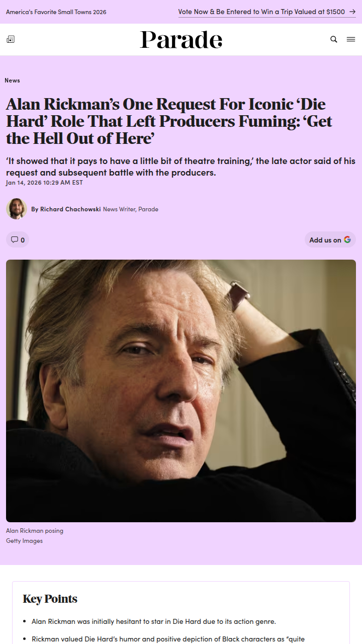362x644 pixels.
Task: Click 'America's Favorite Small Towns 2026' text
Action: coord(56,12)
